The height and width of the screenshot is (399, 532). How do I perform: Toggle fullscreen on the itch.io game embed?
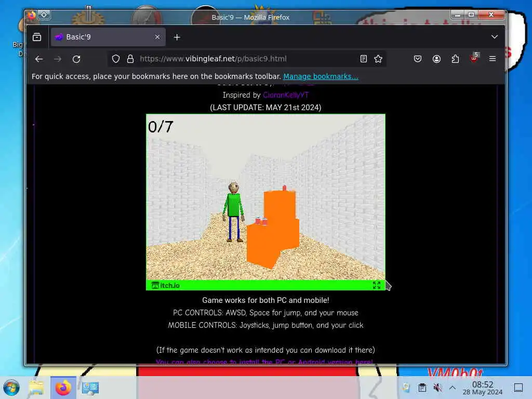376,285
